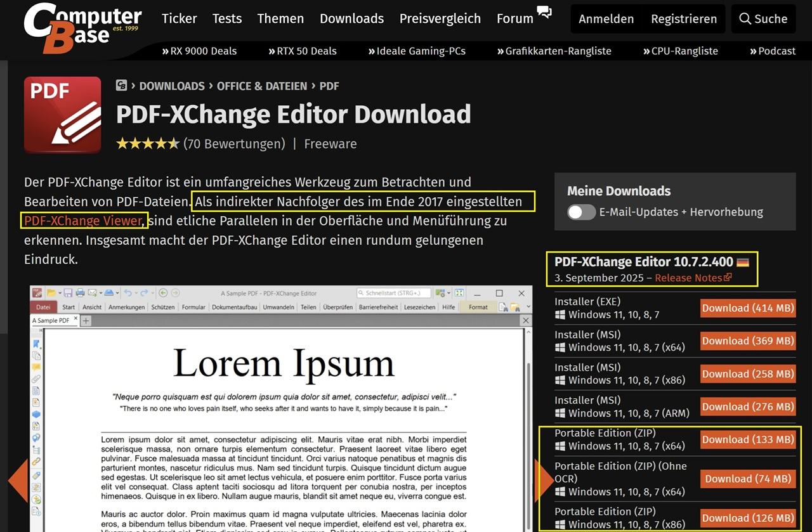Open UI options dropdown in editor title bar
This screenshot has width=812, height=532.
(x=449, y=293)
